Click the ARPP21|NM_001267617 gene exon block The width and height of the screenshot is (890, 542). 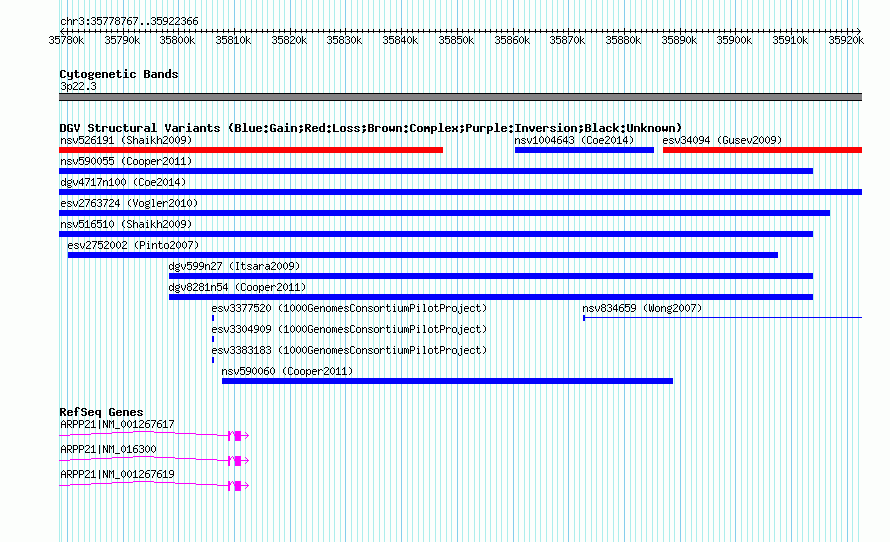(x=238, y=436)
